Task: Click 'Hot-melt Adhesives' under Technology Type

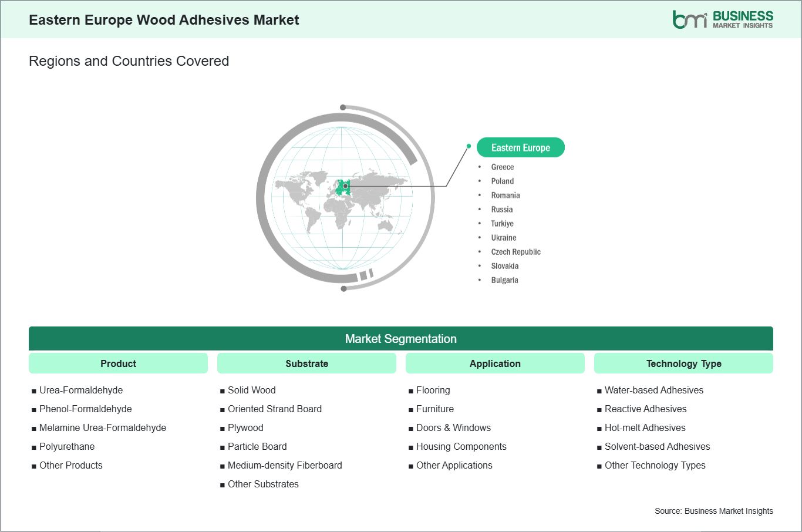Action: [x=645, y=427]
